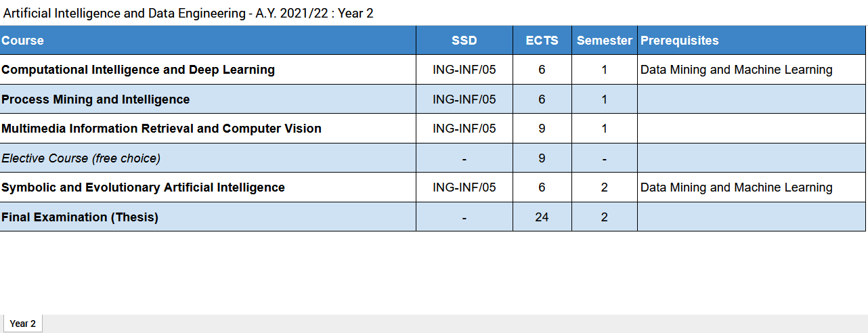Screen dimensions: 868x333
Task: Click the Elective Course (free choice) cell
Action: click(x=81, y=158)
